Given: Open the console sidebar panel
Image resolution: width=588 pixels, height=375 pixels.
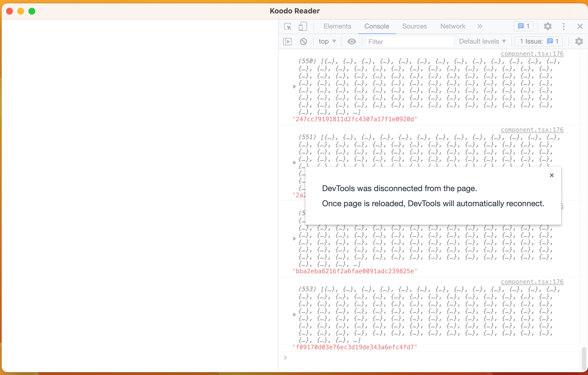Looking at the screenshot, I should coord(287,41).
